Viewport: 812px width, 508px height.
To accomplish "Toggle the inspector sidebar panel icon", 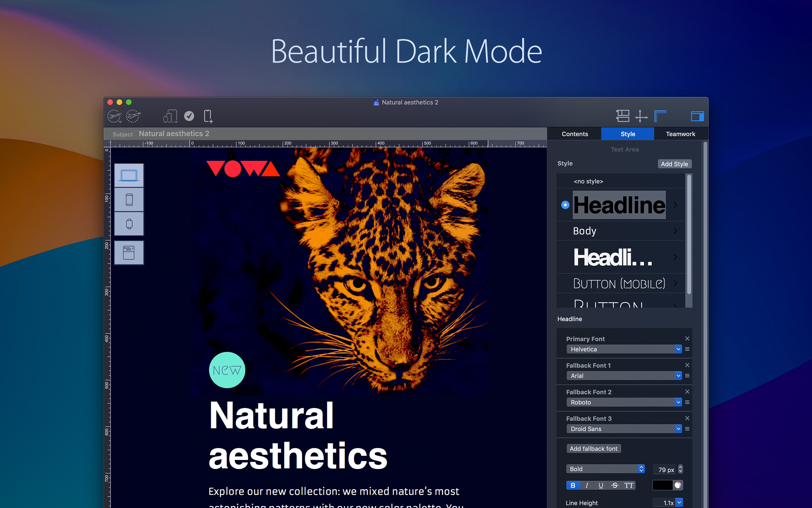I will [697, 116].
